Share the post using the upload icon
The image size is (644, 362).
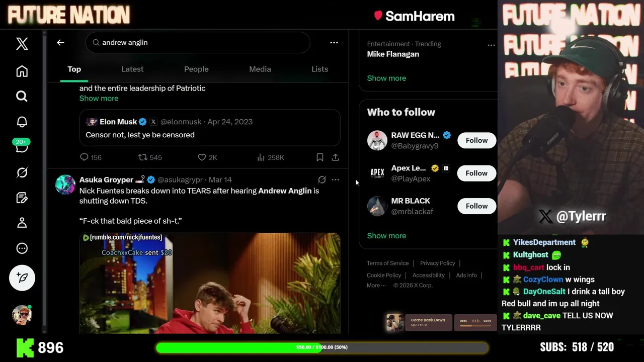tap(336, 157)
